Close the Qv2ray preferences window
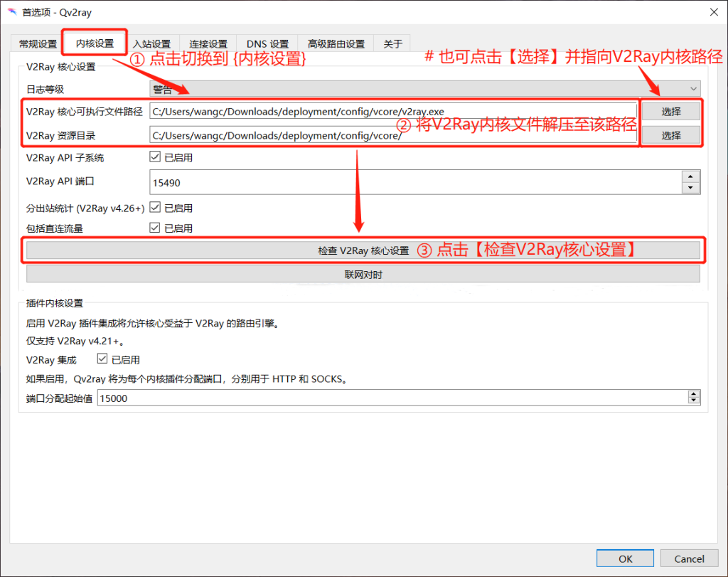 tap(714, 12)
